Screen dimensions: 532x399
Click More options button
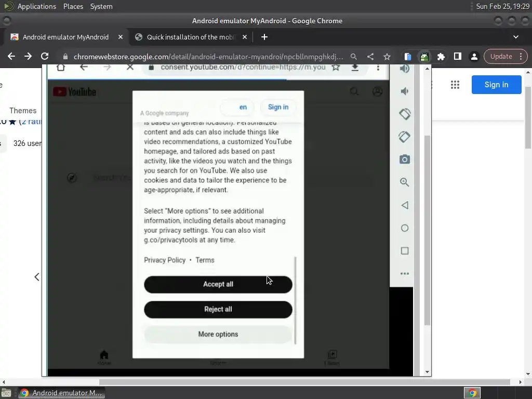(x=218, y=334)
